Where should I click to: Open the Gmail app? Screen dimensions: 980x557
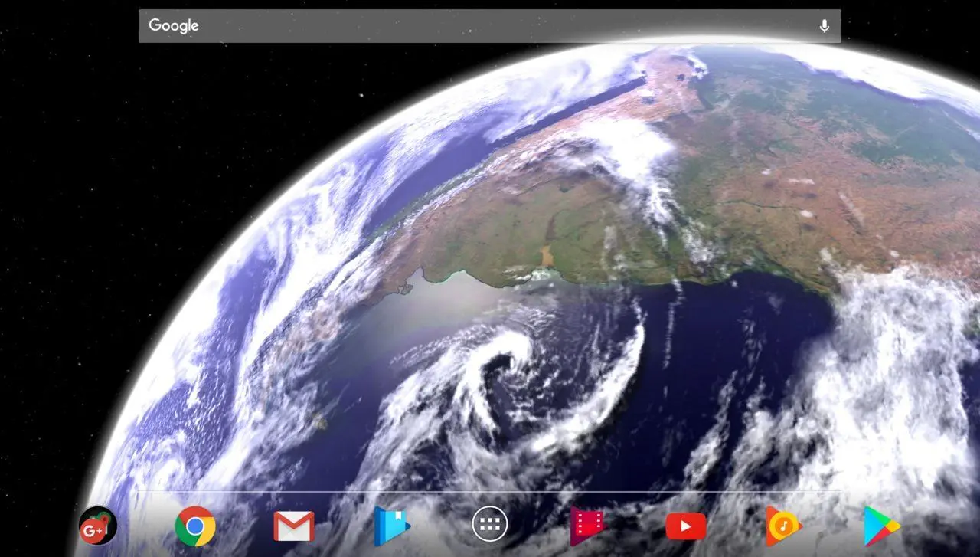tap(294, 526)
